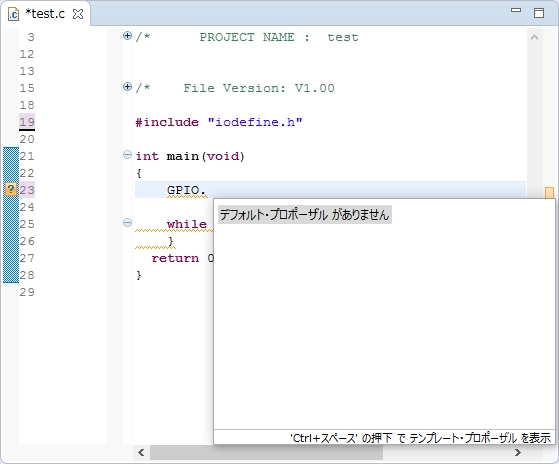This screenshot has height=464, width=559.
Task: Select the test.c tab
Action: click(x=45, y=14)
